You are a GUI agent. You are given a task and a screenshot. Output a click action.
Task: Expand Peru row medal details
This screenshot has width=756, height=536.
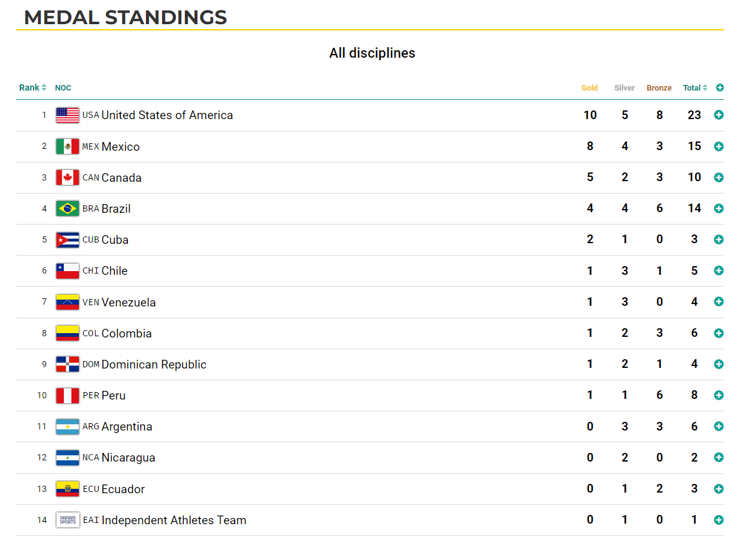click(719, 395)
